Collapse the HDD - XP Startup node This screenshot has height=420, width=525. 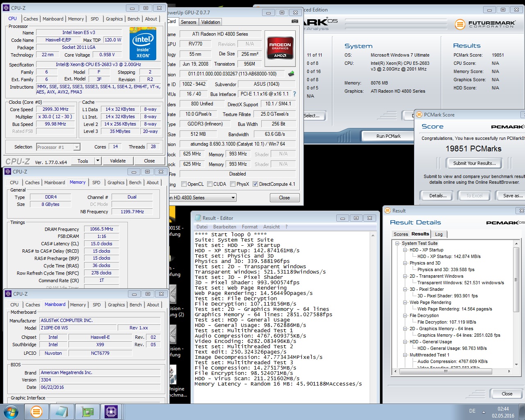405,250
